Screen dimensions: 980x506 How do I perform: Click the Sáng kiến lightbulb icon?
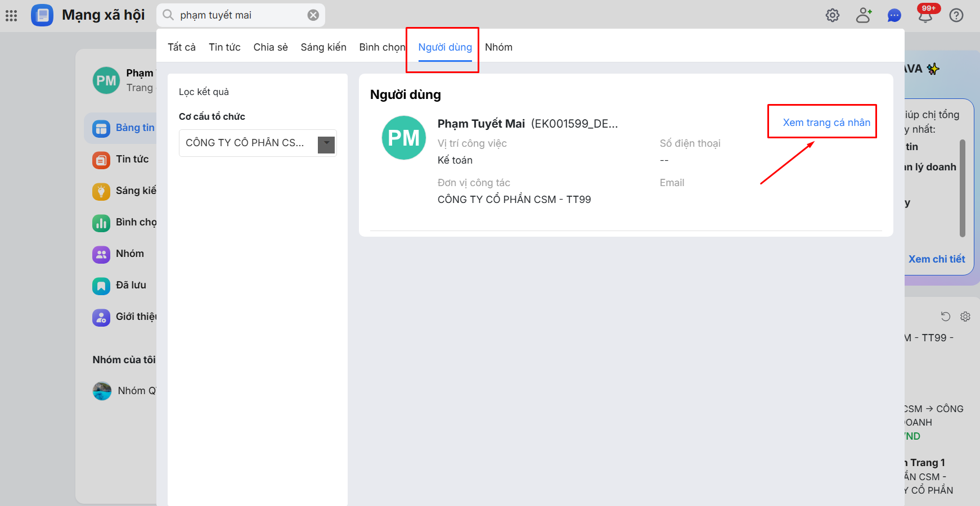coord(101,191)
